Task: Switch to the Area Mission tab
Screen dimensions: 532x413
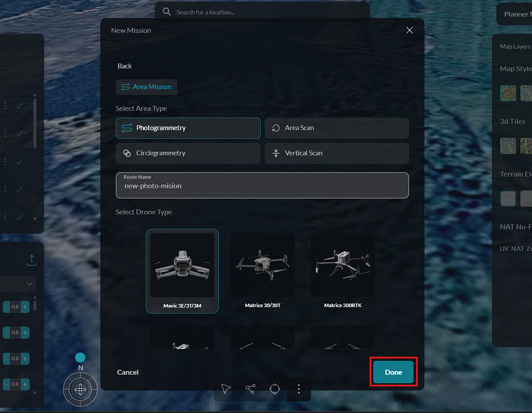Action: pos(146,87)
